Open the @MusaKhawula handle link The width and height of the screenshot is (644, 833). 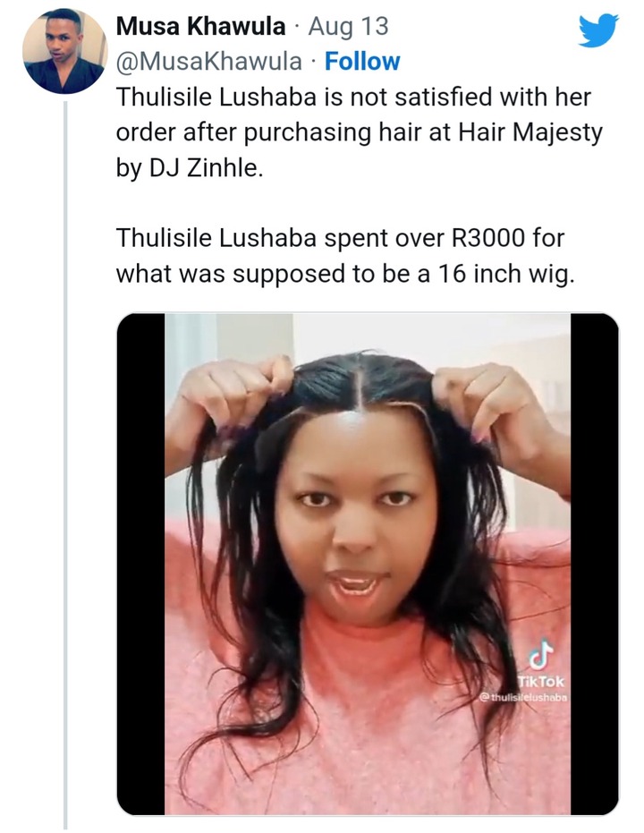click(x=209, y=62)
